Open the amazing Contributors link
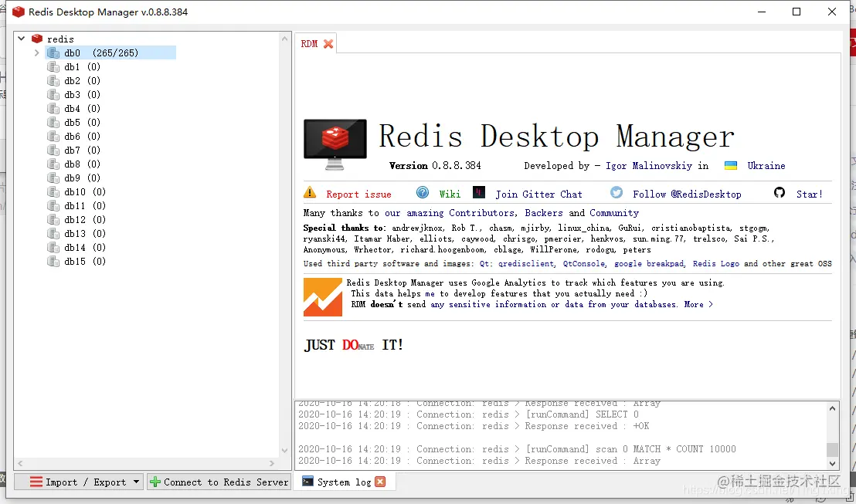856x504 pixels. click(450, 213)
